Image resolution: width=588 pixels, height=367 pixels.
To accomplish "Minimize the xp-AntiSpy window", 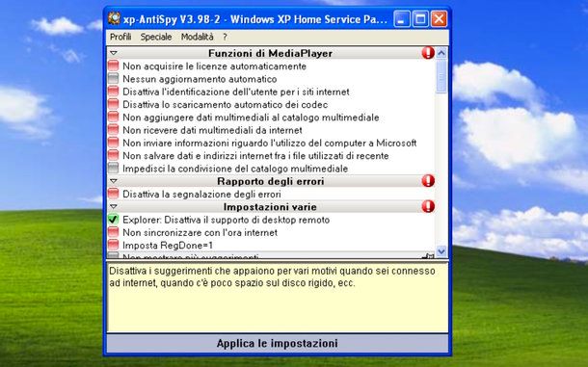I will pyautogui.click(x=402, y=18).
